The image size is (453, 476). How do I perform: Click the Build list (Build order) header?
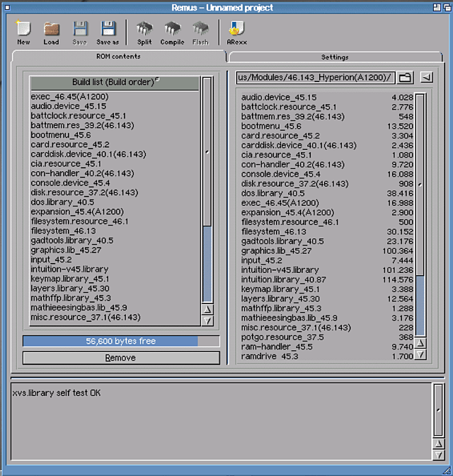pos(113,83)
